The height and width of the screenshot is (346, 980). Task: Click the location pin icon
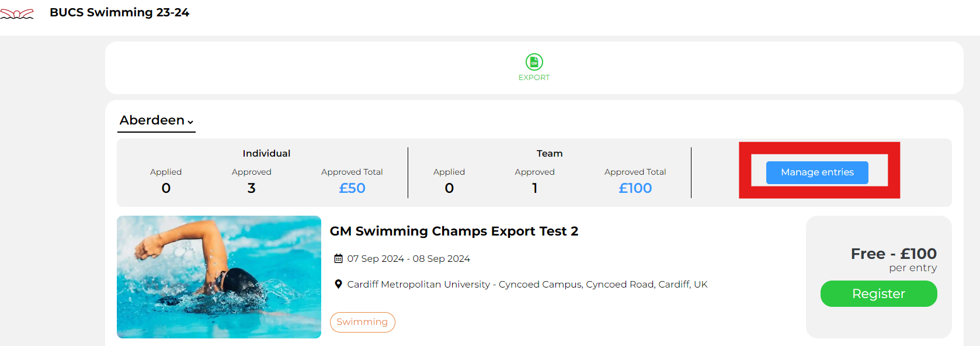click(338, 284)
